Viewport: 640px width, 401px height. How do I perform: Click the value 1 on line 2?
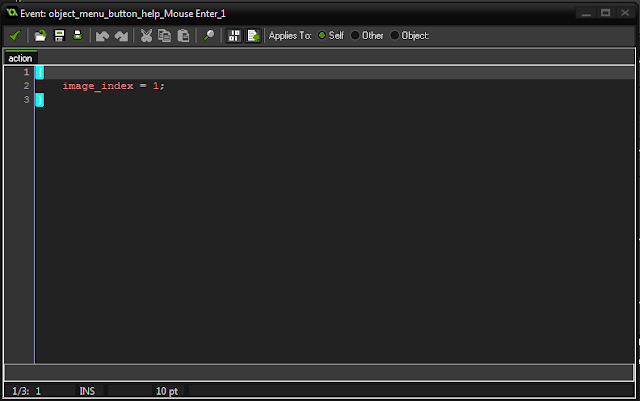[x=156, y=86]
